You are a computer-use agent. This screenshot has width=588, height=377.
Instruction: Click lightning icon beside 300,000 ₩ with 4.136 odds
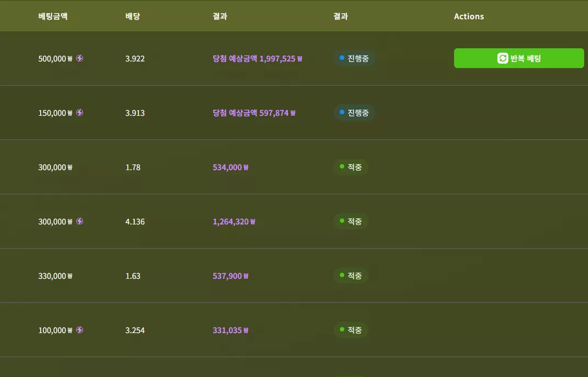[x=80, y=221]
